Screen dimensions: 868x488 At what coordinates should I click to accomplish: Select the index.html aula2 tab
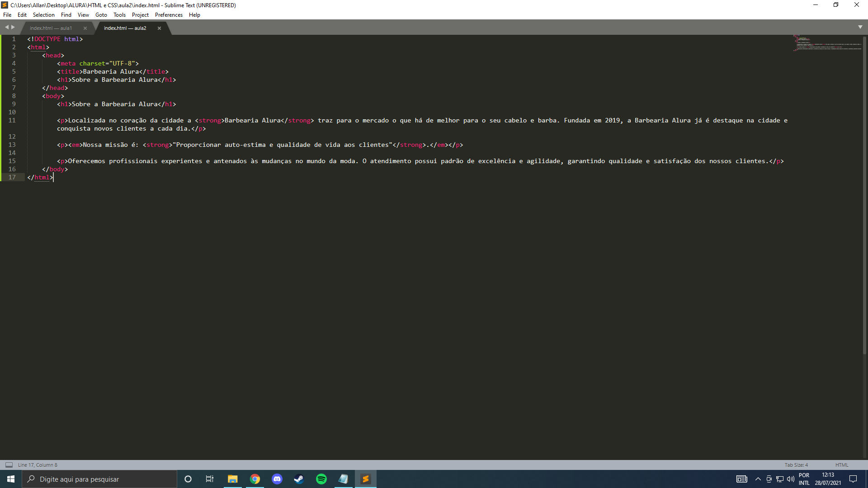(x=127, y=28)
